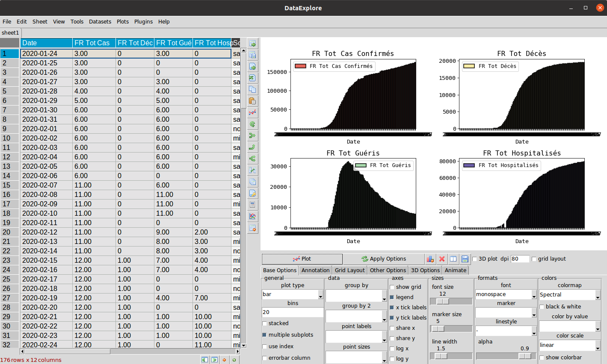Click the Plot button

click(302, 259)
